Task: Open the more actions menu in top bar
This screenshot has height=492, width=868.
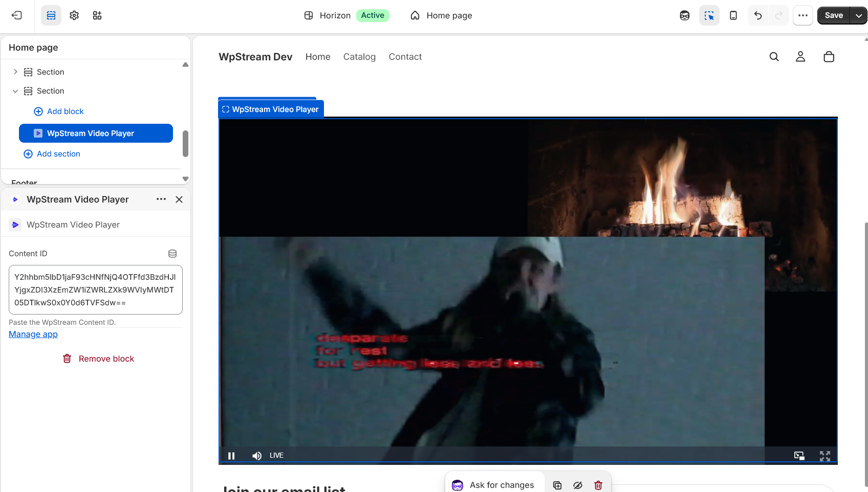Action: tap(803, 15)
